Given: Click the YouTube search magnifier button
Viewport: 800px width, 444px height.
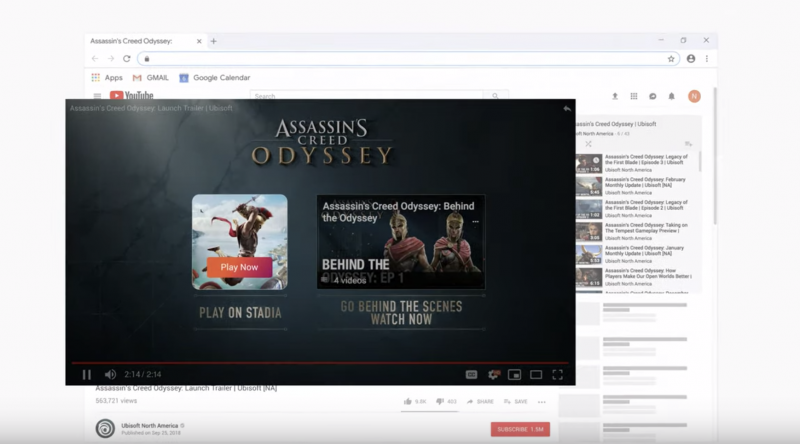Looking at the screenshot, I should tap(495, 95).
